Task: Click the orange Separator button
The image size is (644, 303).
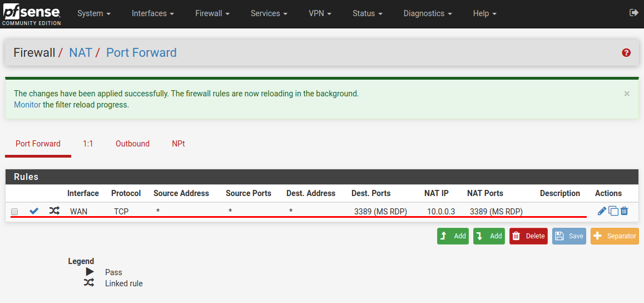Action: [x=615, y=236]
